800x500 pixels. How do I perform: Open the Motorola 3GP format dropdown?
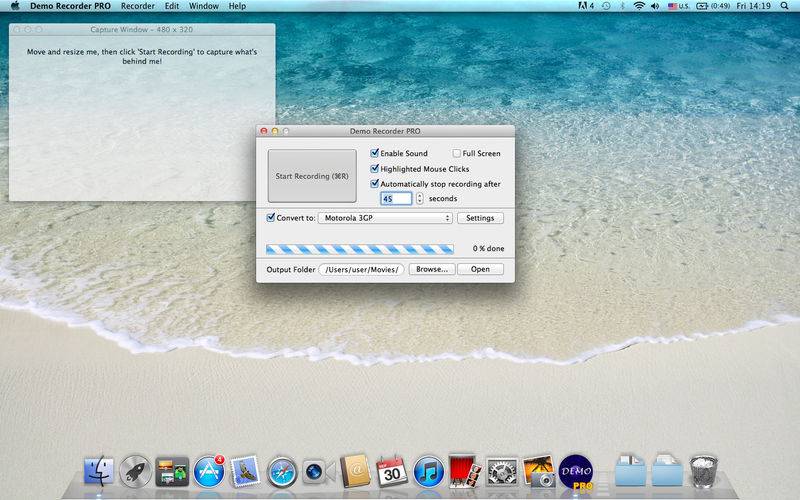coord(385,218)
